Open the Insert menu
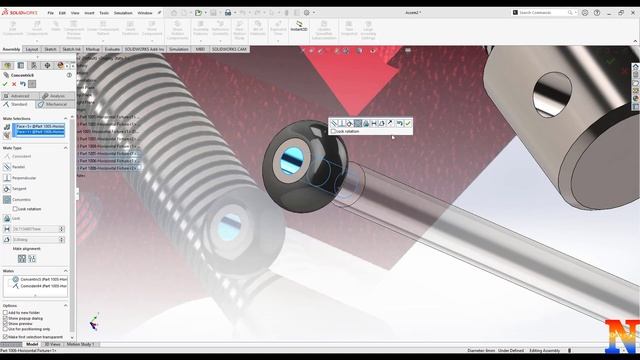 (89, 13)
